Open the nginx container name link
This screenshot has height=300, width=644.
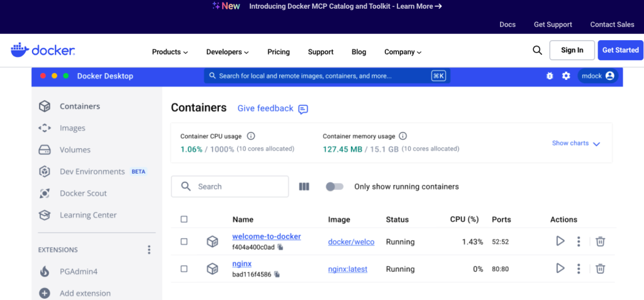coord(242,264)
